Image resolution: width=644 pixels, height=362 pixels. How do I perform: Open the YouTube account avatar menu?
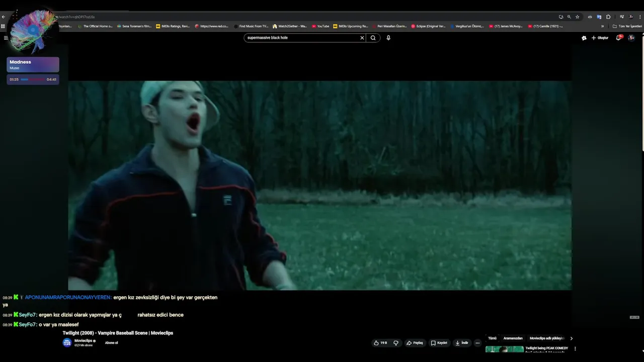(631, 38)
